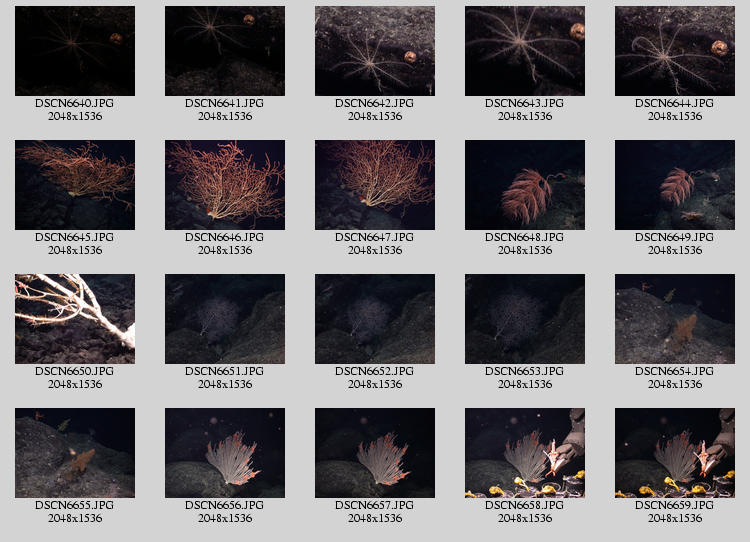This screenshot has height=542, width=750.
Task: Click the DSCN6641.JPG file name
Action: pos(224,103)
